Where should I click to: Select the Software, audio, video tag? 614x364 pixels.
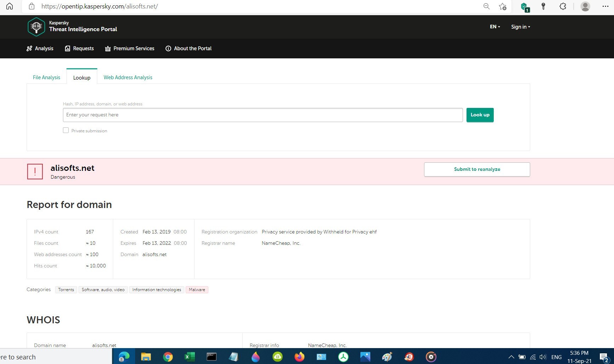(103, 290)
